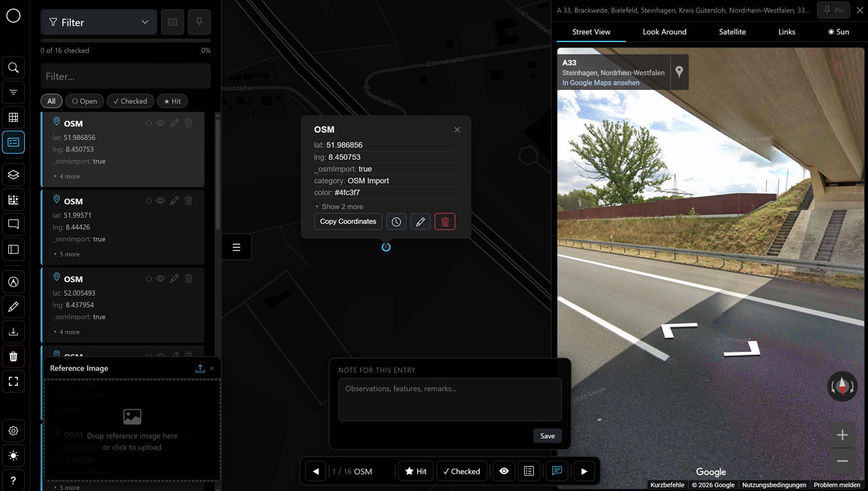Click the pin icon beside the Filter header
Image resolution: width=868 pixels, height=491 pixels.
coord(199,22)
